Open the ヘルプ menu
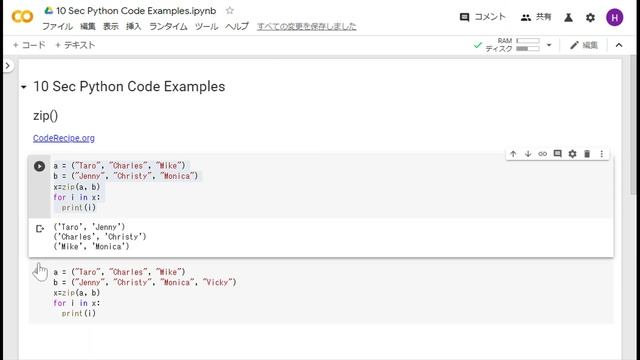Image resolution: width=640 pixels, height=360 pixels. tap(237, 27)
